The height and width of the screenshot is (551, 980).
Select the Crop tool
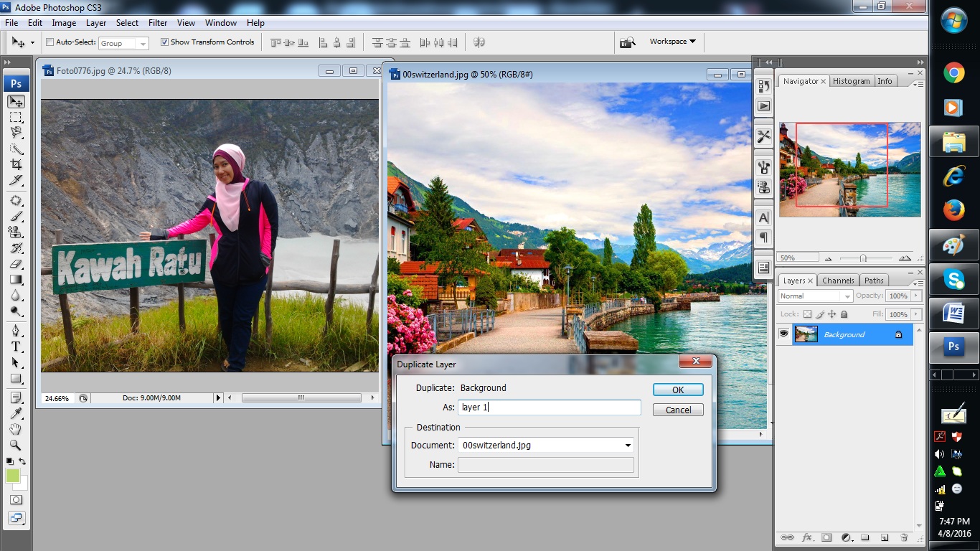tap(16, 165)
